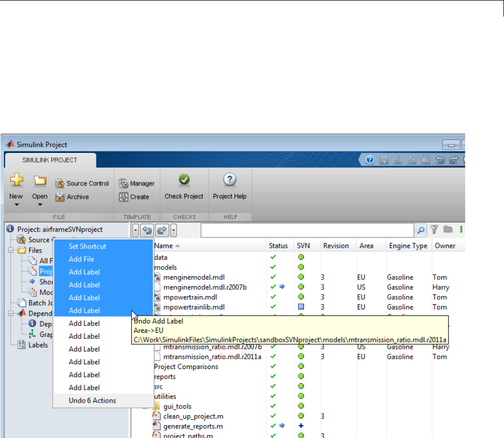
Task: Collapse the Files tree node
Action: 10,250
